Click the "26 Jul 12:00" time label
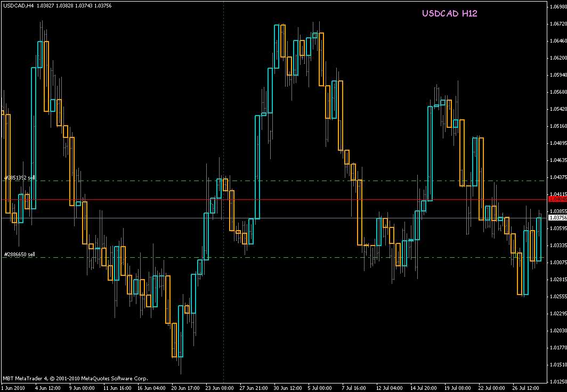The image size is (567, 392). tap(527, 388)
